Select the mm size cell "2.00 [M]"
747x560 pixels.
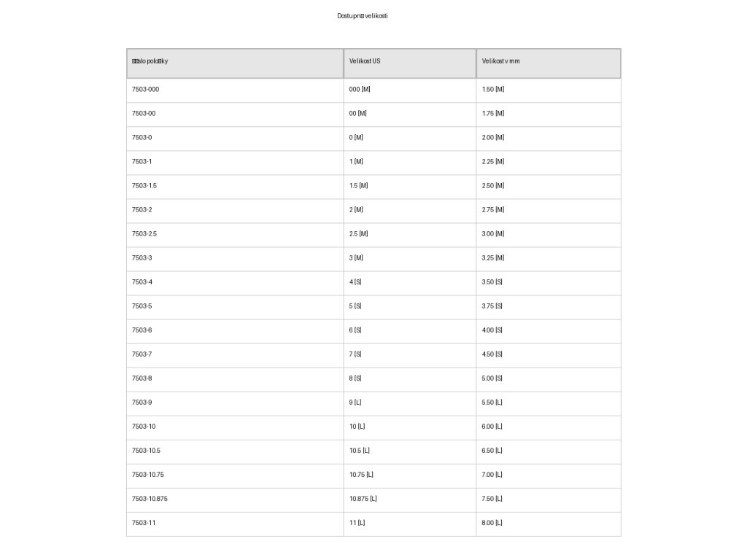493,137
